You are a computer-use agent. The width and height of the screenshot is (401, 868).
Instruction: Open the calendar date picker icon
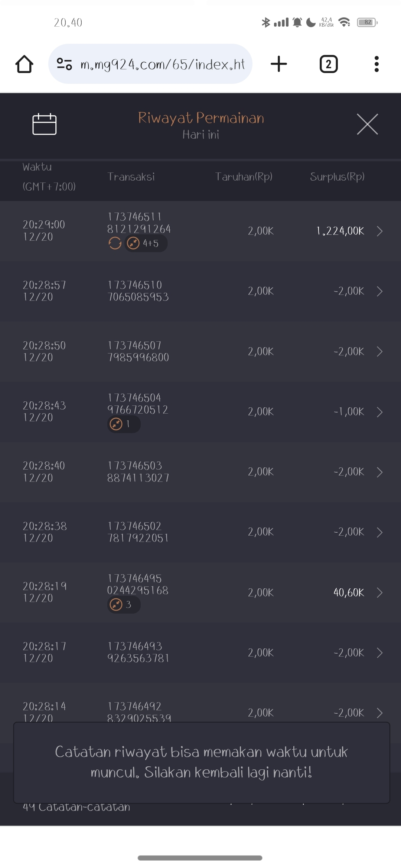[x=45, y=124]
